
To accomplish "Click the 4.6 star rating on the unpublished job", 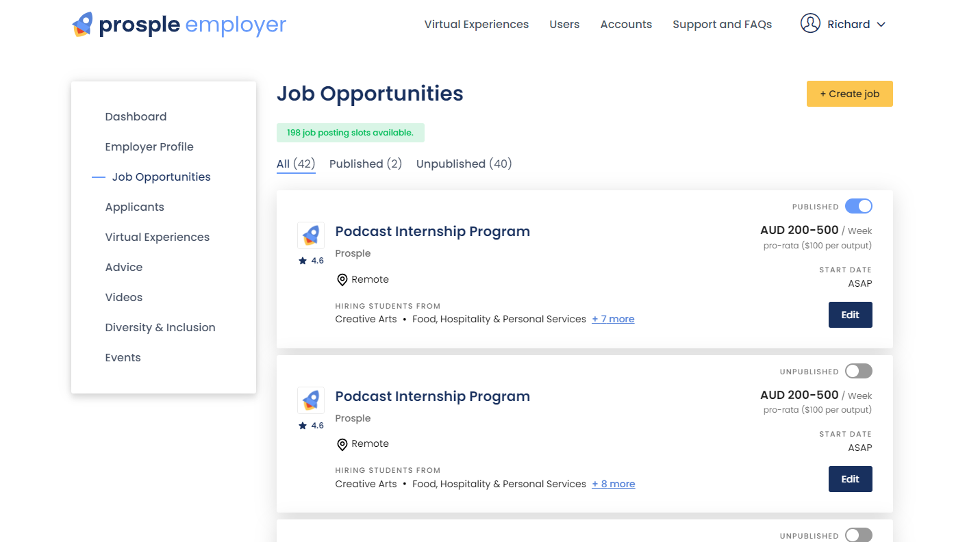I will pyautogui.click(x=311, y=426).
